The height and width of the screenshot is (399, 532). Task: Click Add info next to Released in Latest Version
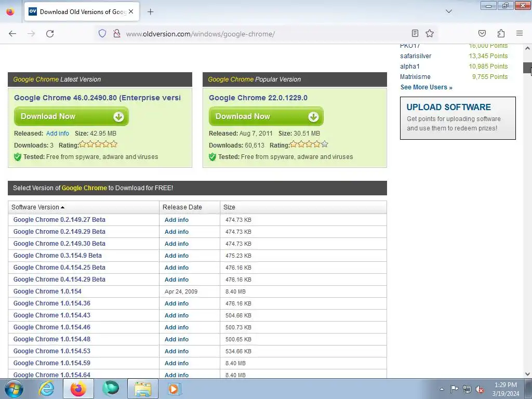coord(57,134)
